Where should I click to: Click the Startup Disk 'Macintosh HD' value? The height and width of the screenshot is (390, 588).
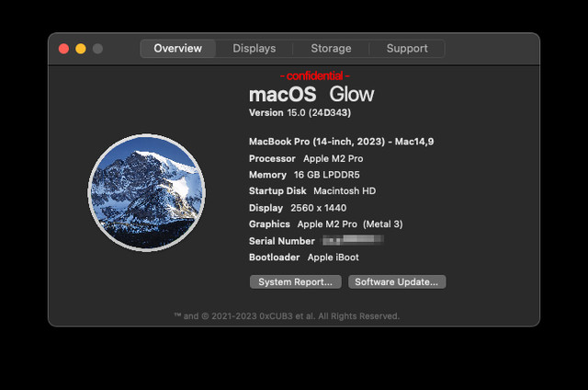[345, 191]
